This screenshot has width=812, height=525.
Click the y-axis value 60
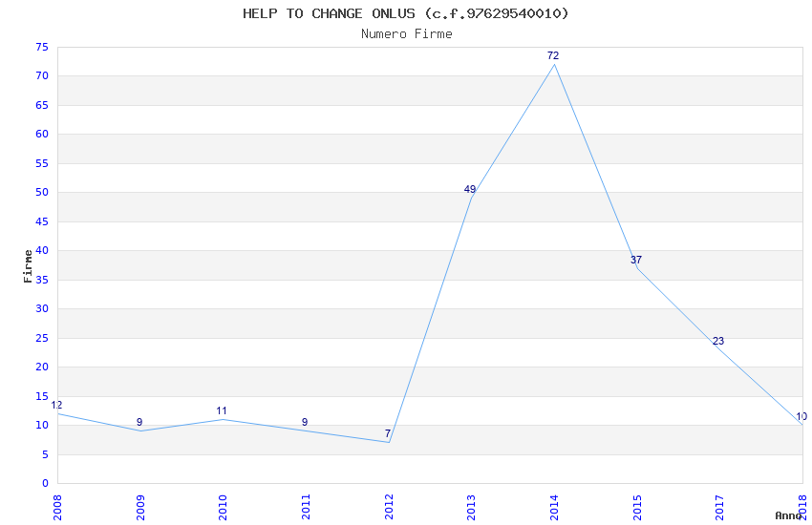42,134
